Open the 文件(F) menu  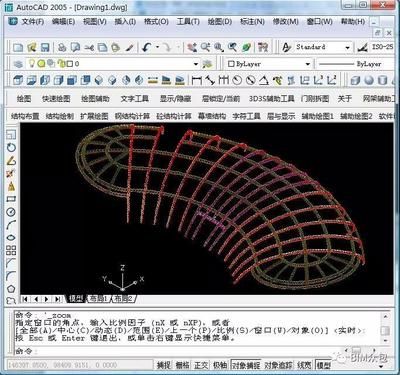point(32,22)
